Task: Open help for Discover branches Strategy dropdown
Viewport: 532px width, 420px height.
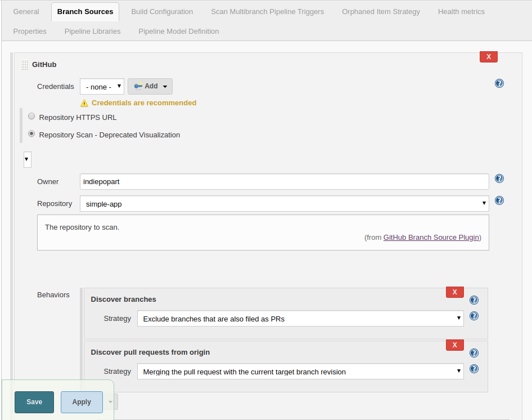Action: click(474, 316)
